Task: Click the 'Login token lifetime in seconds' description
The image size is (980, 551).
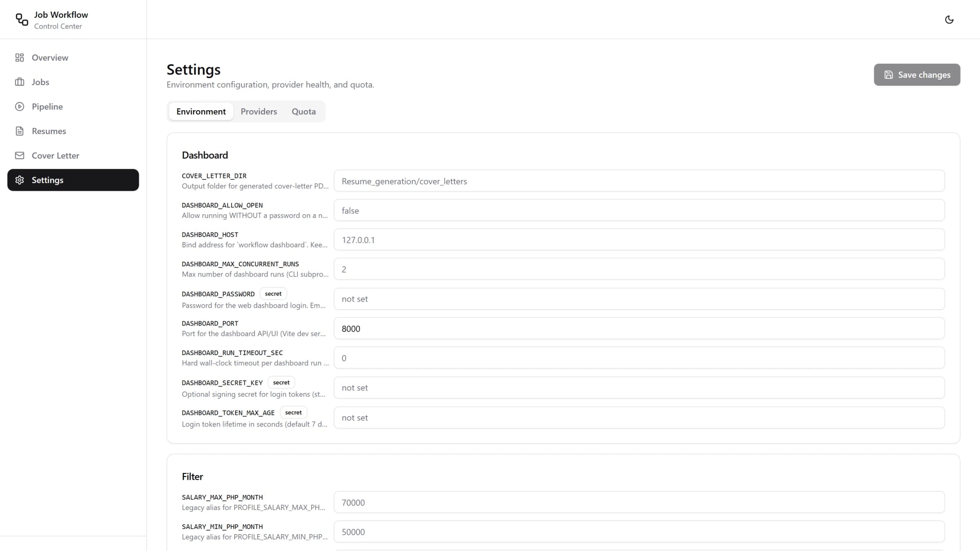Action: 255,424
